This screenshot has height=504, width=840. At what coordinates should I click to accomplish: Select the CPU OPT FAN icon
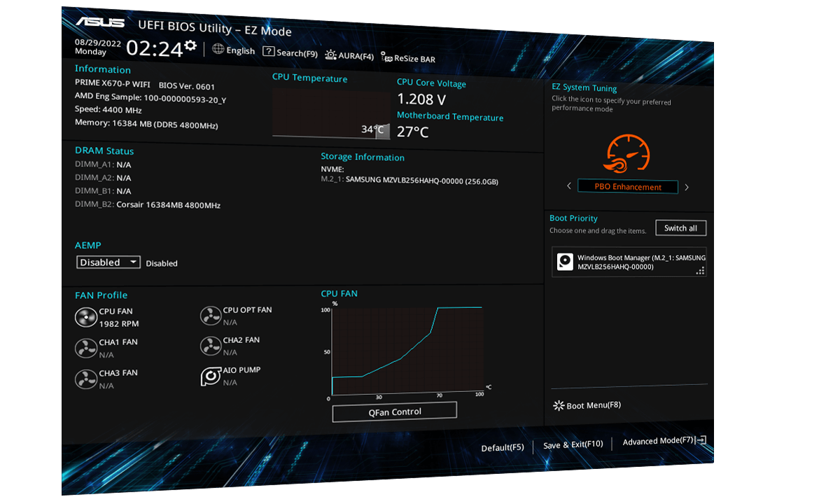pyautogui.click(x=210, y=316)
